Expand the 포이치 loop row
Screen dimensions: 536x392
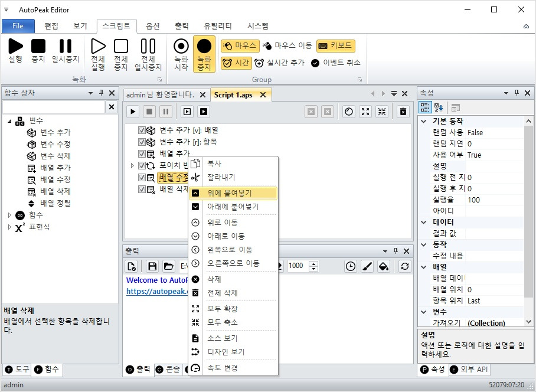click(132, 166)
